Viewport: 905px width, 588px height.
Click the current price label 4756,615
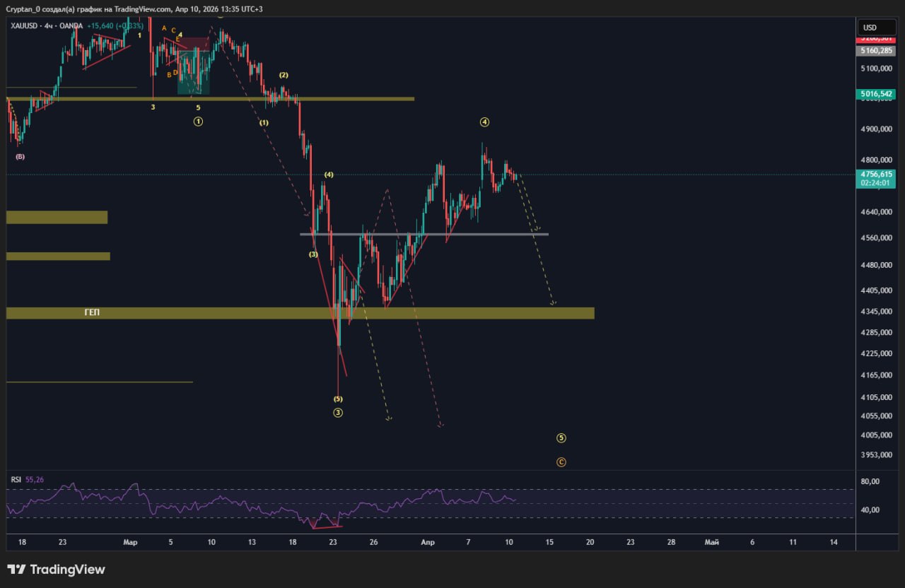[x=876, y=174]
